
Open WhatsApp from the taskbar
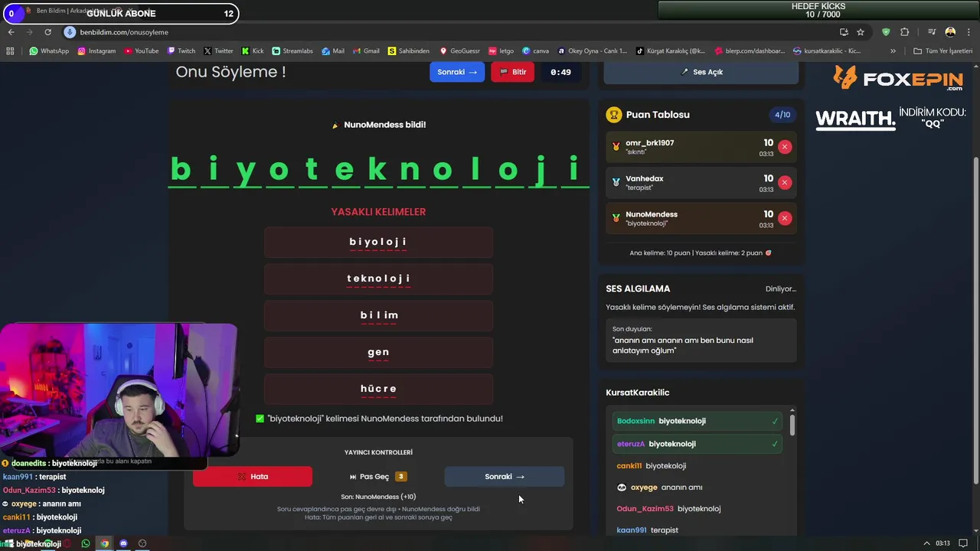(x=86, y=543)
